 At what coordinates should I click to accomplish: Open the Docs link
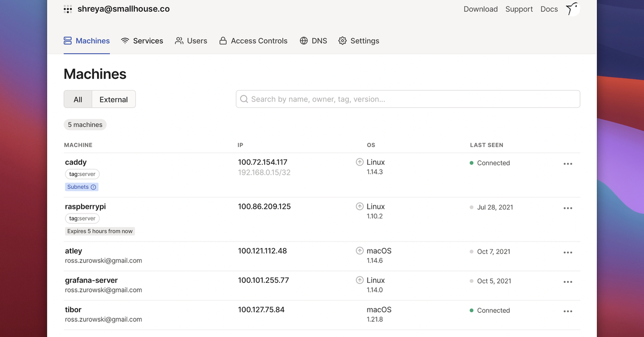coord(549,9)
